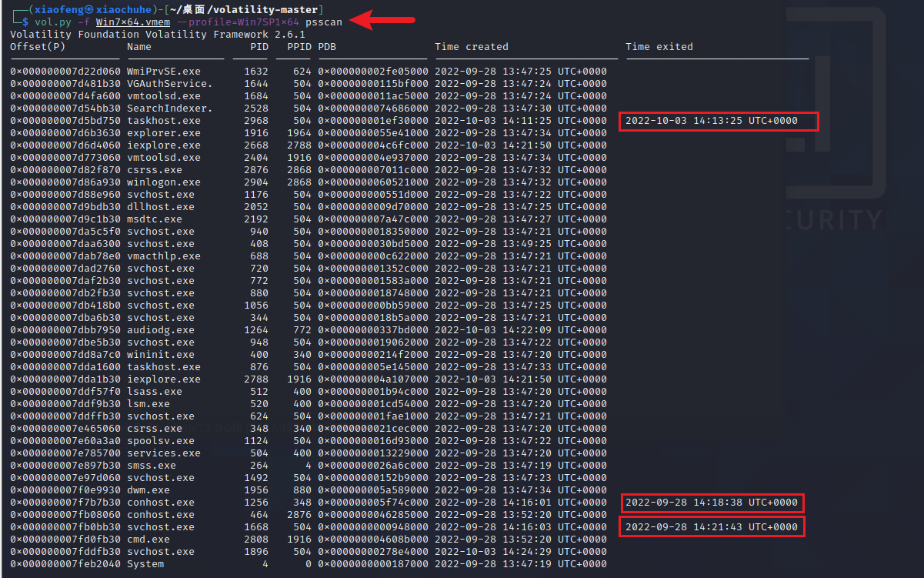This screenshot has height=578, width=924.
Task: Click the 'PID' column header
Action: pyautogui.click(x=259, y=47)
